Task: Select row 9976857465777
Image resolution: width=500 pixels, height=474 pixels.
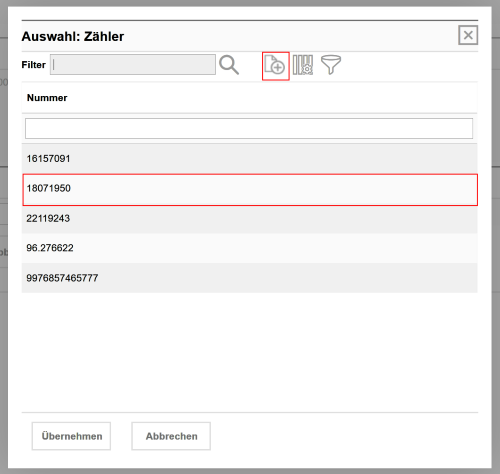Action: pos(249,278)
